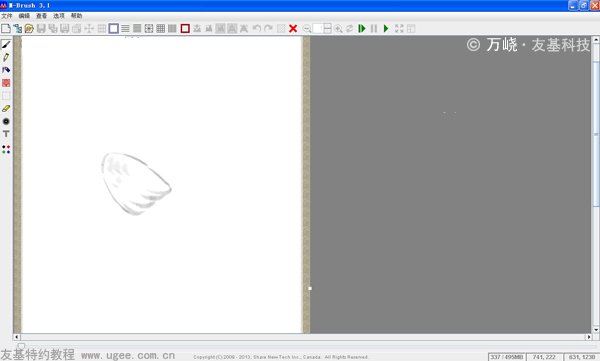Choose the paint bucket fill tool
The height and width of the screenshot is (361, 600).
click(6, 70)
